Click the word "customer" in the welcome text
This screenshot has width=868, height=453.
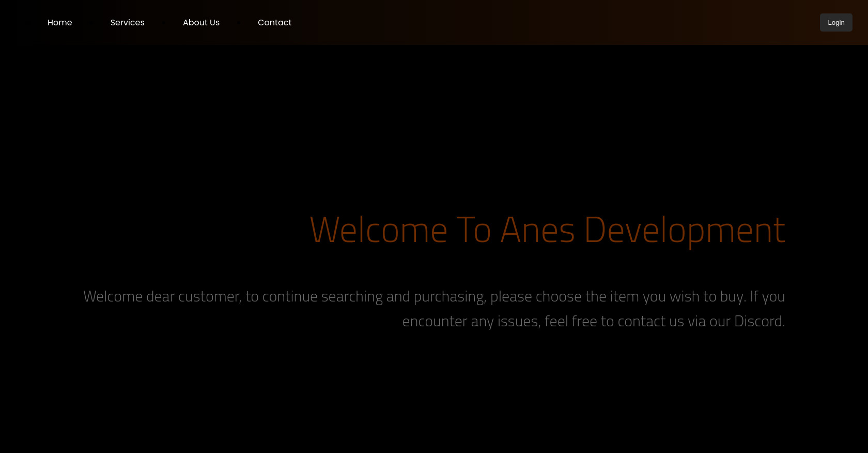pos(209,297)
